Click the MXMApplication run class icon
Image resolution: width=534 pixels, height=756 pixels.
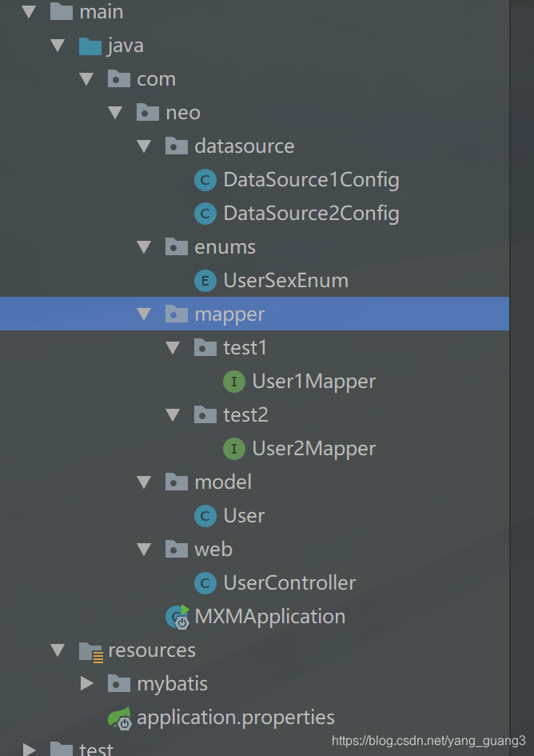177,617
